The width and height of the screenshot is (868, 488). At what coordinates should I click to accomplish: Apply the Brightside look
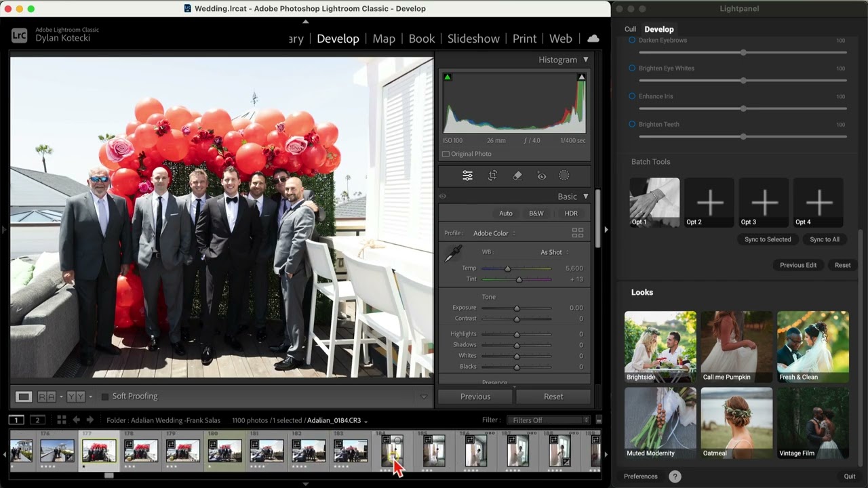pos(660,346)
